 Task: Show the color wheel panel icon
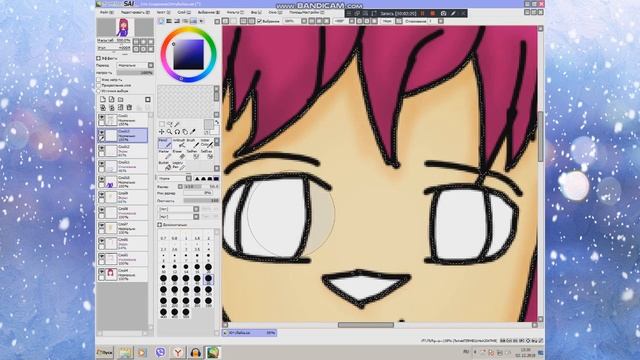coord(162,20)
